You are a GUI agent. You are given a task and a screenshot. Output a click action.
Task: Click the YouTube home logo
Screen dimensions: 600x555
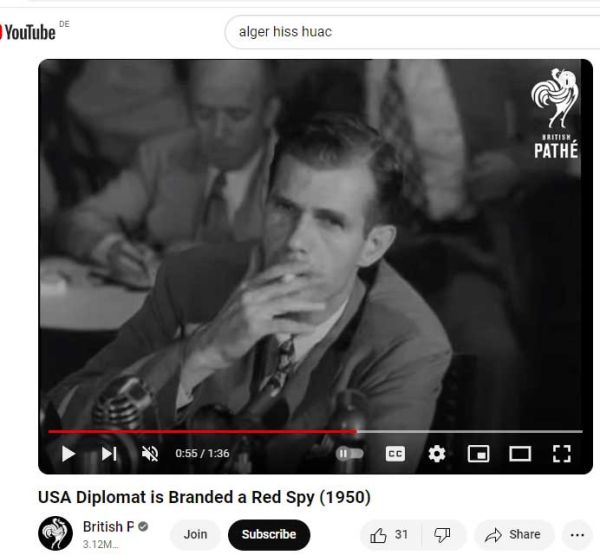(29, 32)
